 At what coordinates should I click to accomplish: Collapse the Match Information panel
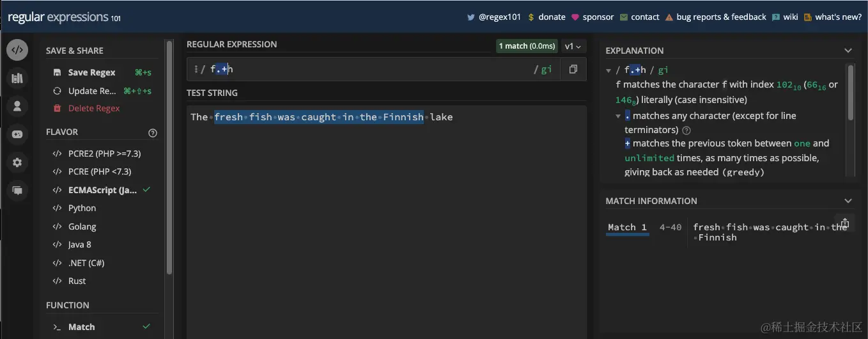tap(848, 201)
